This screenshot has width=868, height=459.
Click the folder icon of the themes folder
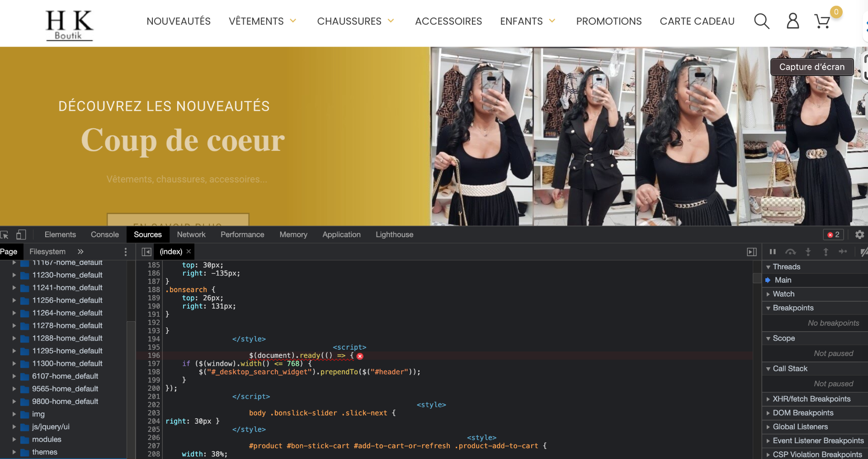coord(25,452)
